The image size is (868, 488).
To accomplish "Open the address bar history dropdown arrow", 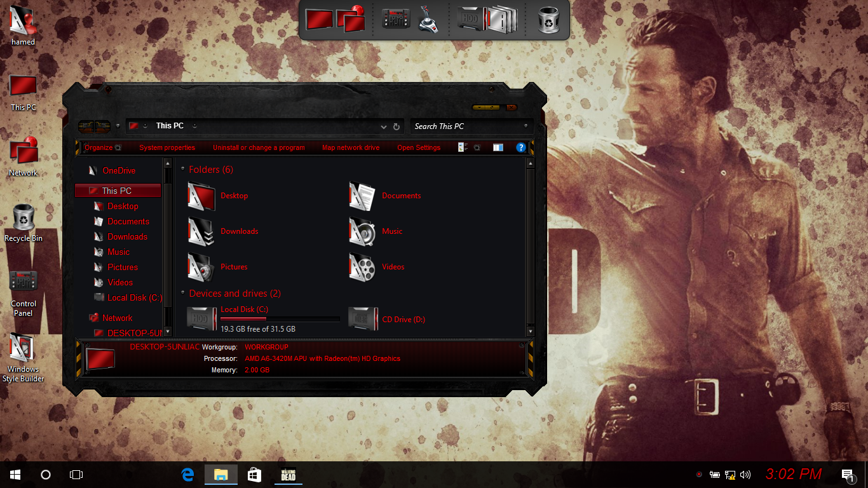I will coord(384,126).
